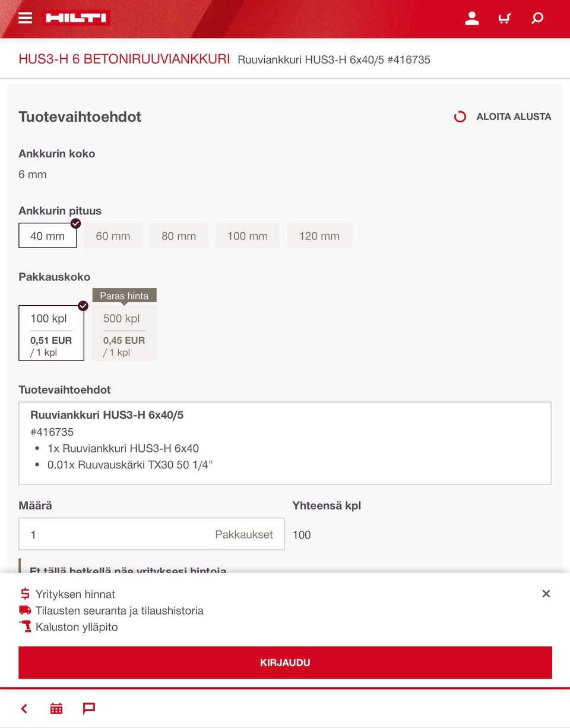Screen dimensions: 570x728
Task: Select 80 mm anchor length
Action: pyautogui.click(x=179, y=236)
